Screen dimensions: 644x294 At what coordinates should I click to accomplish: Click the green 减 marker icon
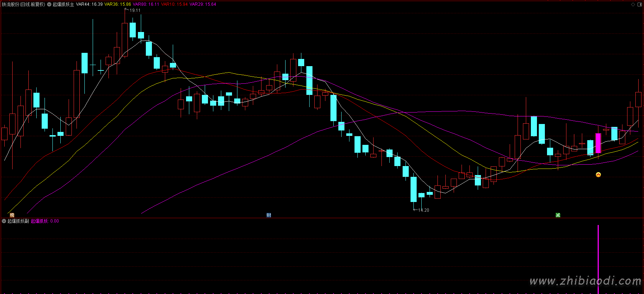pos(558,215)
